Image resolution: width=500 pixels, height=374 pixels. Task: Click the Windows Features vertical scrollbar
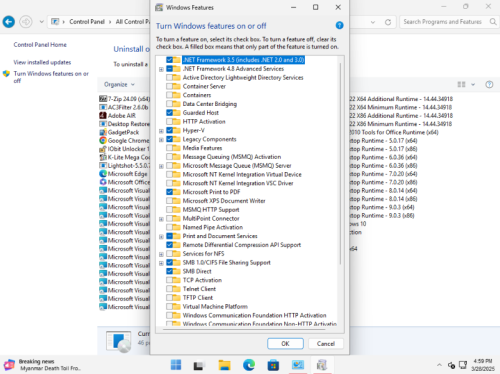340,163
